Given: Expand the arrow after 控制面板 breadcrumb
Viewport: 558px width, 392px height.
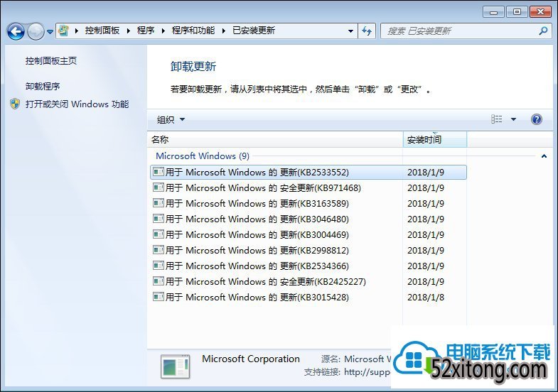Looking at the screenshot, I should 129,31.
